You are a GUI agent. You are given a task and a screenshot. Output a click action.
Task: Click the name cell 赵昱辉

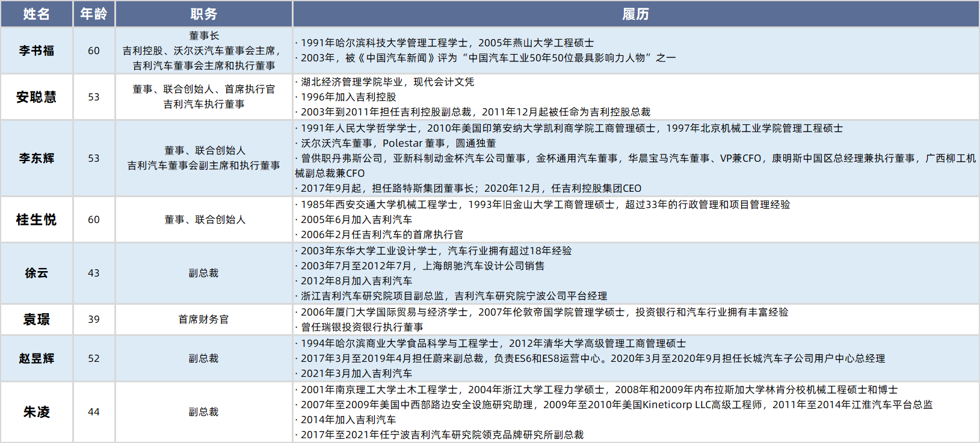[x=37, y=358]
